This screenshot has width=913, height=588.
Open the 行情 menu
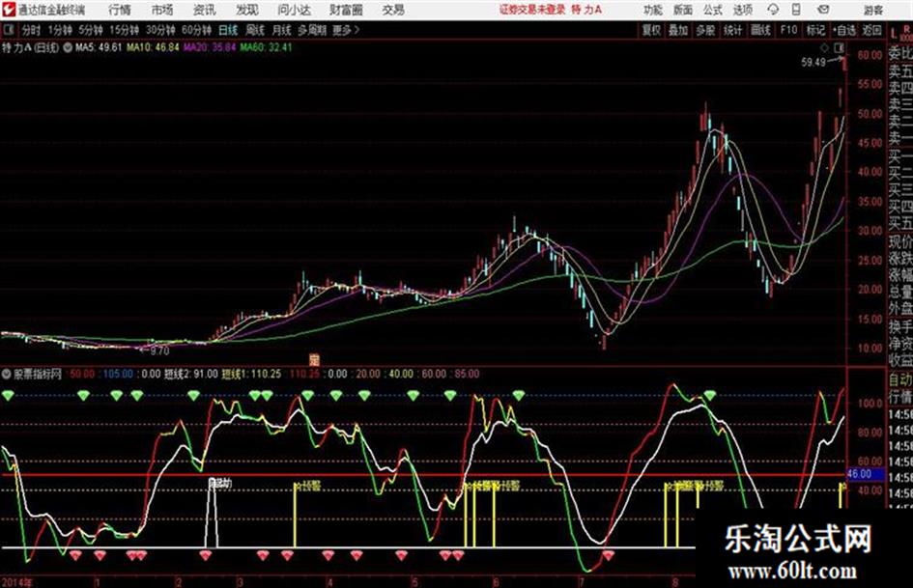(x=120, y=10)
